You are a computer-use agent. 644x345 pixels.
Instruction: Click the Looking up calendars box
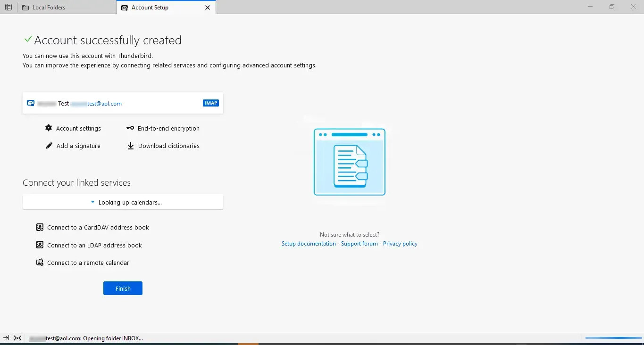(123, 202)
